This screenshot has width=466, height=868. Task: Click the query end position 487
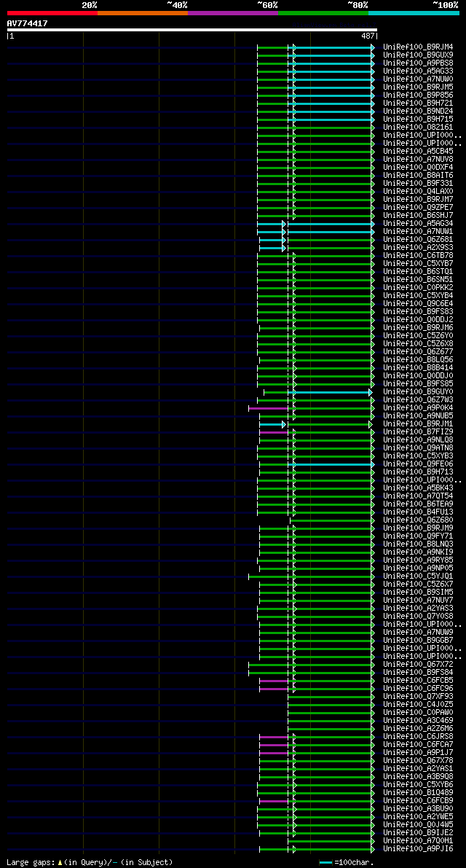(368, 36)
